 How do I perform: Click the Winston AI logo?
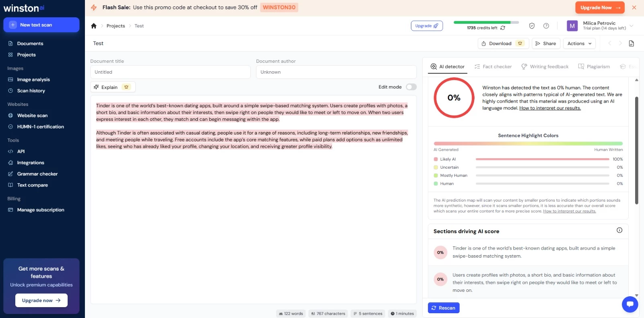pos(24,8)
